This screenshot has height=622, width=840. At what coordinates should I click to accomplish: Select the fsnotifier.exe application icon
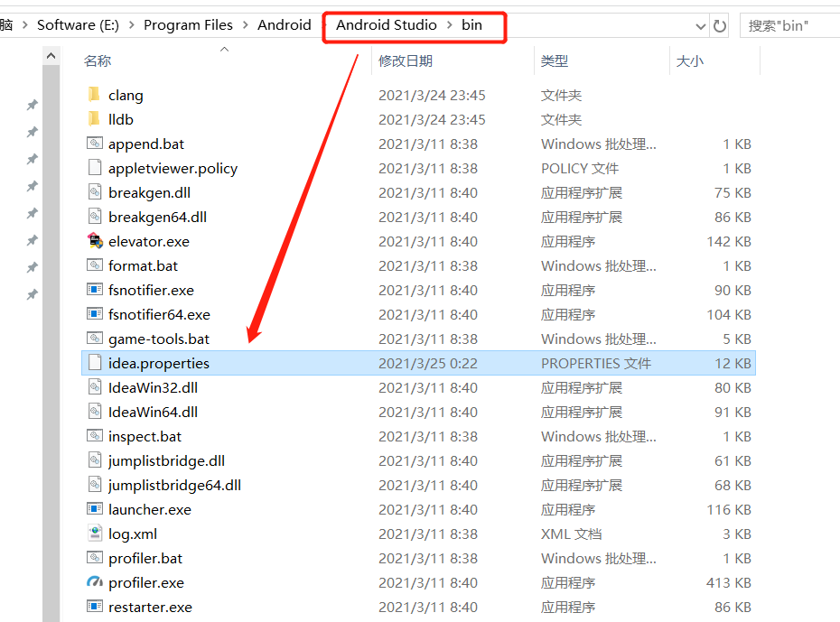pyautogui.click(x=94, y=290)
